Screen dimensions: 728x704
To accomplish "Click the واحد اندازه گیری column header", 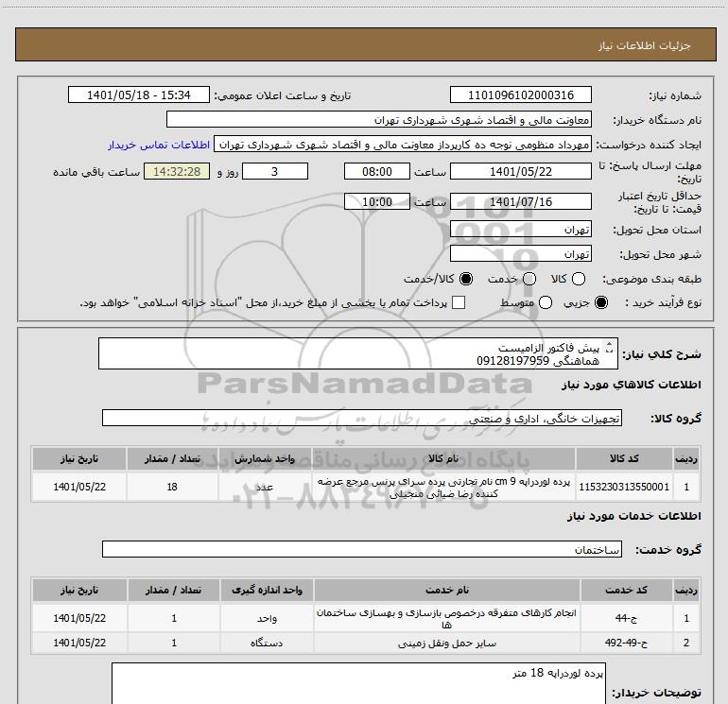I will [x=267, y=590].
